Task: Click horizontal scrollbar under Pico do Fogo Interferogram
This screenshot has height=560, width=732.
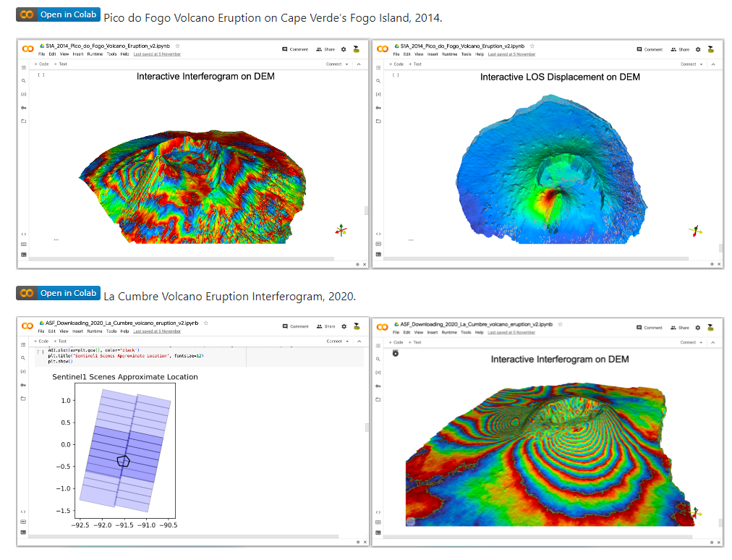Action: pos(181,258)
